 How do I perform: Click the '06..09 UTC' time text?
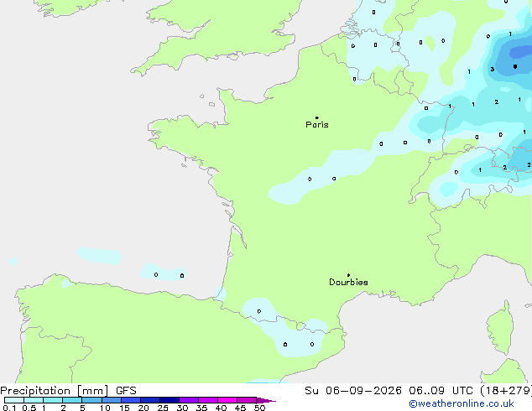click(441, 391)
